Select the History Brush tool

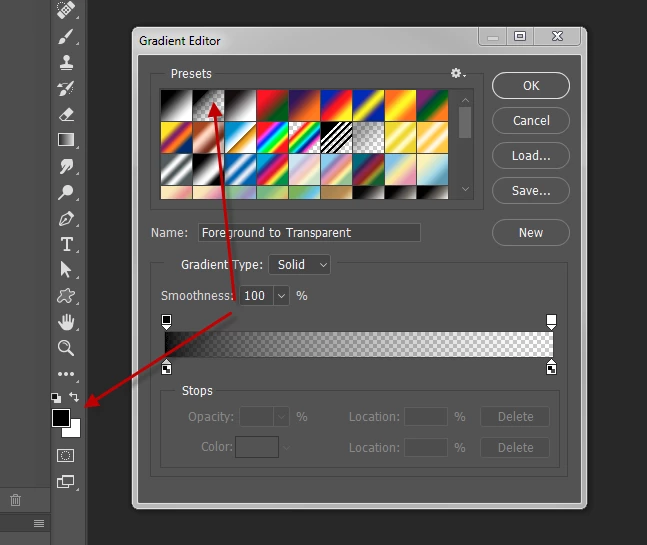[66, 88]
